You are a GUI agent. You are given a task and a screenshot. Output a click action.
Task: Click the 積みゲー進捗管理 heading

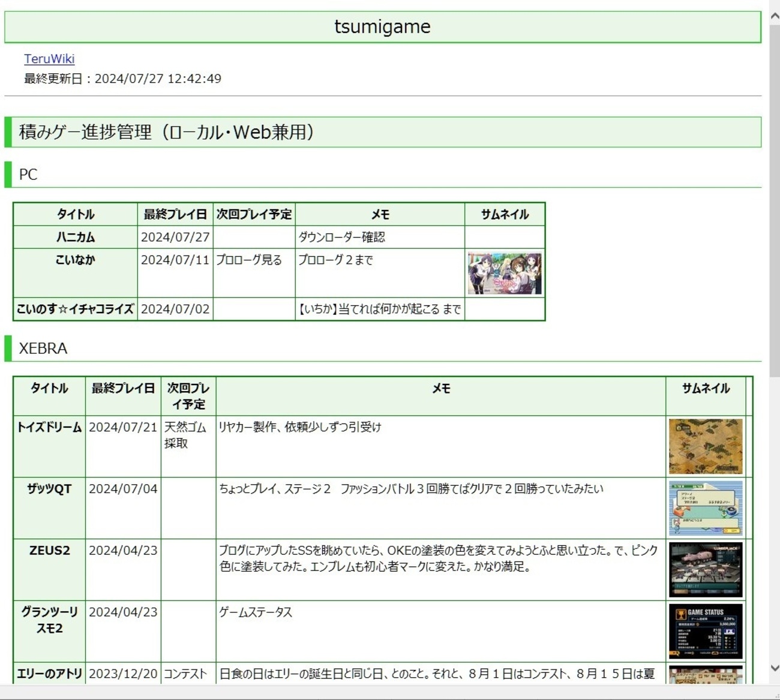pyautogui.click(x=166, y=132)
